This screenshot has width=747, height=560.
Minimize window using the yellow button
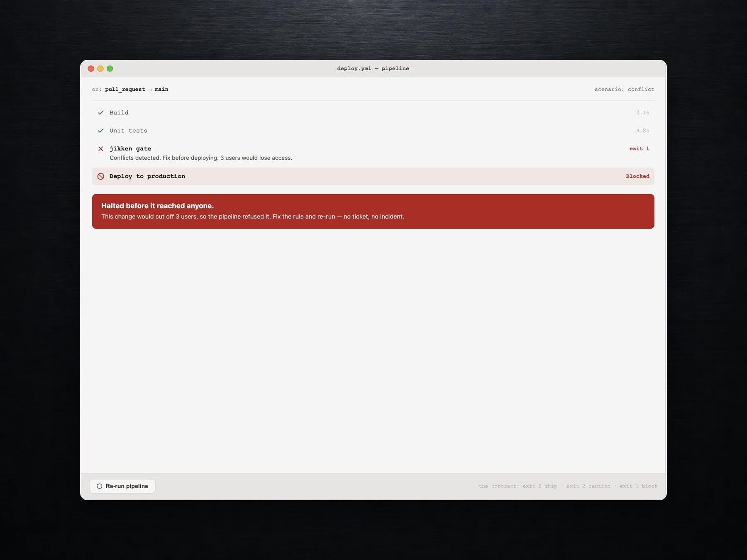coord(100,68)
